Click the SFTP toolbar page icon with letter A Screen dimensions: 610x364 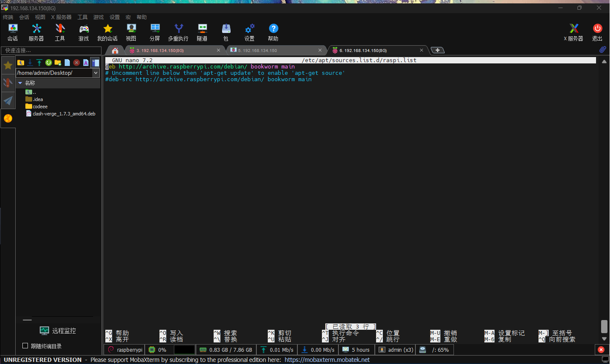click(86, 63)
